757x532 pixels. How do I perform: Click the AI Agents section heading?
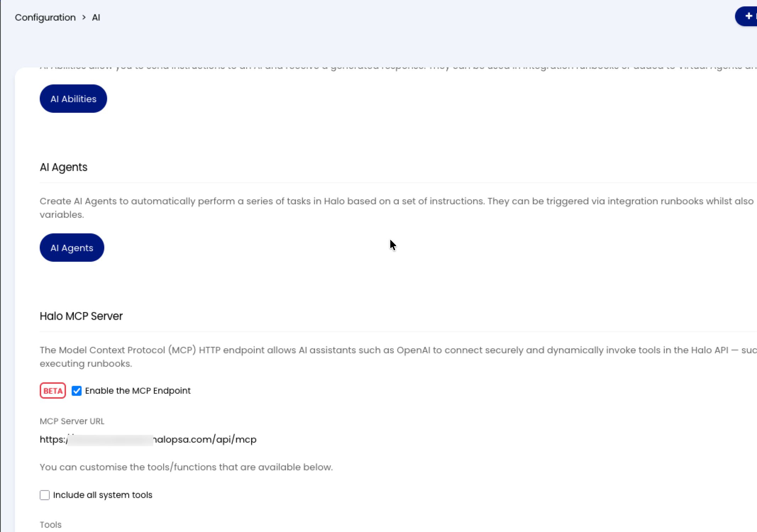(x=63, y=167)
